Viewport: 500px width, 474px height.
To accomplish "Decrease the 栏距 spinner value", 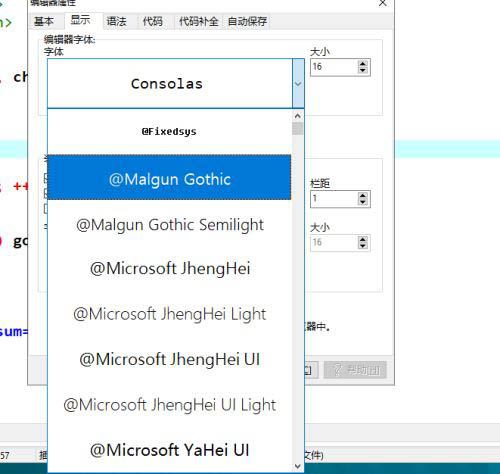I will click(362, 202).
